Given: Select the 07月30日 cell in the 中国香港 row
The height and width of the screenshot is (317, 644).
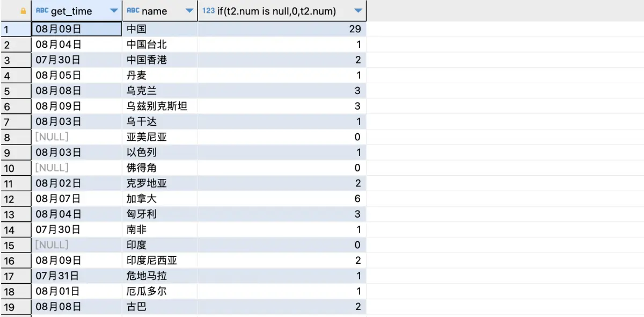Looking at the screenshot, I should click(x=77, y=60).
